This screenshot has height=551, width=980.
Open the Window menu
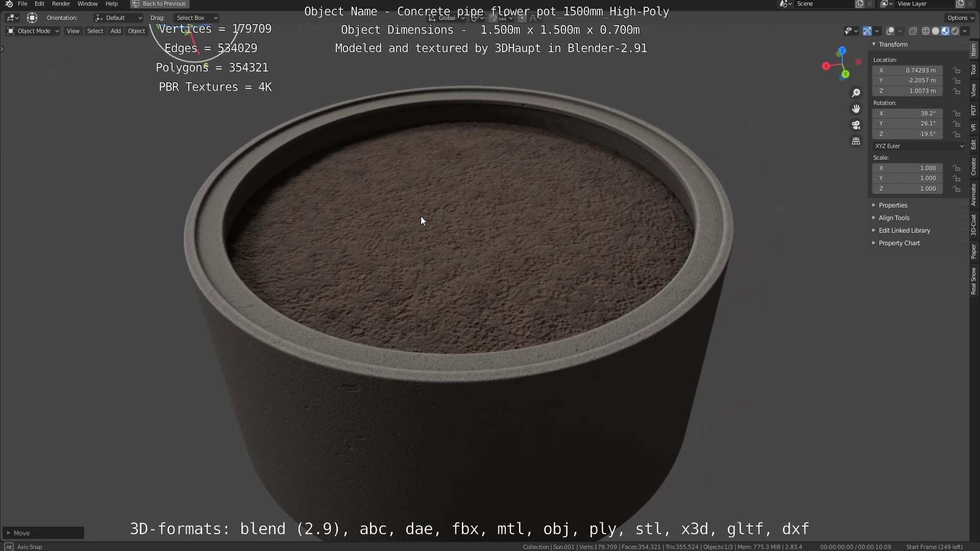pos(87,4)
